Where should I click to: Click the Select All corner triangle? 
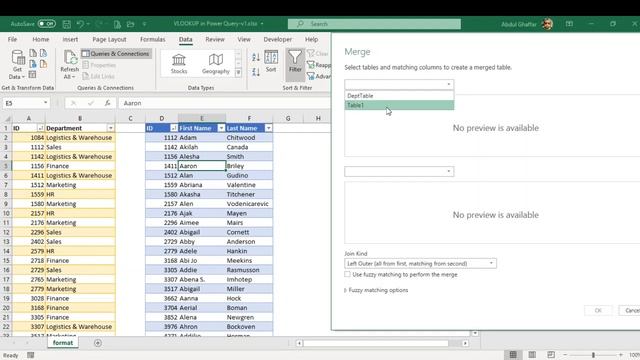[7, 119]
